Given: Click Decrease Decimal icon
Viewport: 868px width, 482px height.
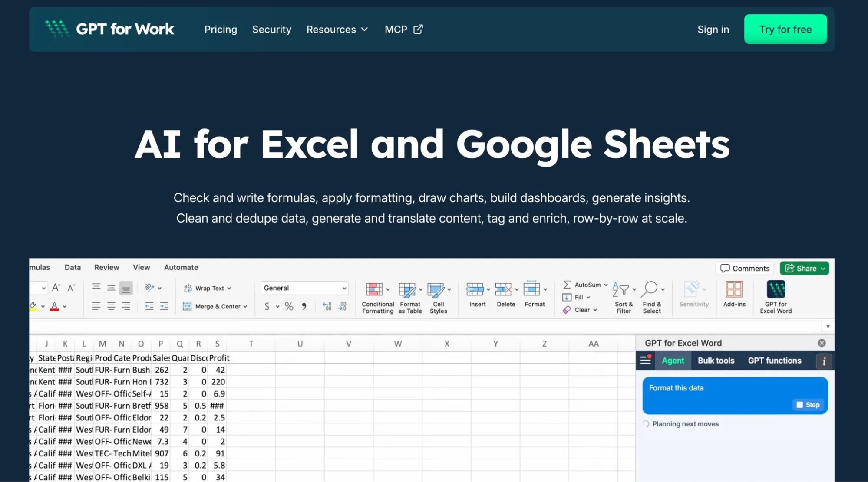Looking at the screenshot, I should (342, 306).
